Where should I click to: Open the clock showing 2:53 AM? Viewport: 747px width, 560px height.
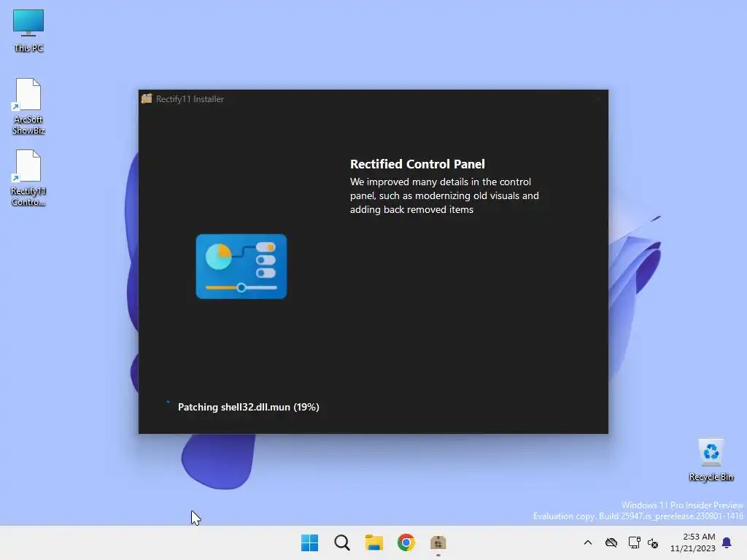click(693, 542)
